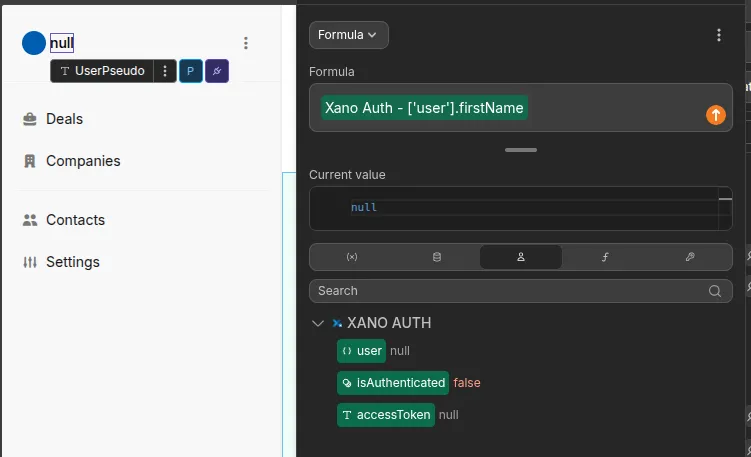Open the Settings navigation link

pos(73,262)
